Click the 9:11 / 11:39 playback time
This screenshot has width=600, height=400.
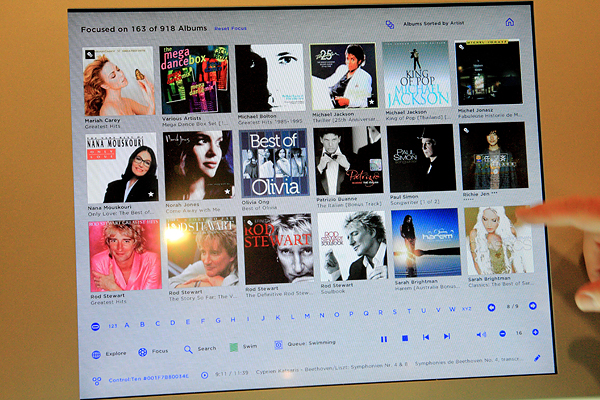tap(231, 373)
